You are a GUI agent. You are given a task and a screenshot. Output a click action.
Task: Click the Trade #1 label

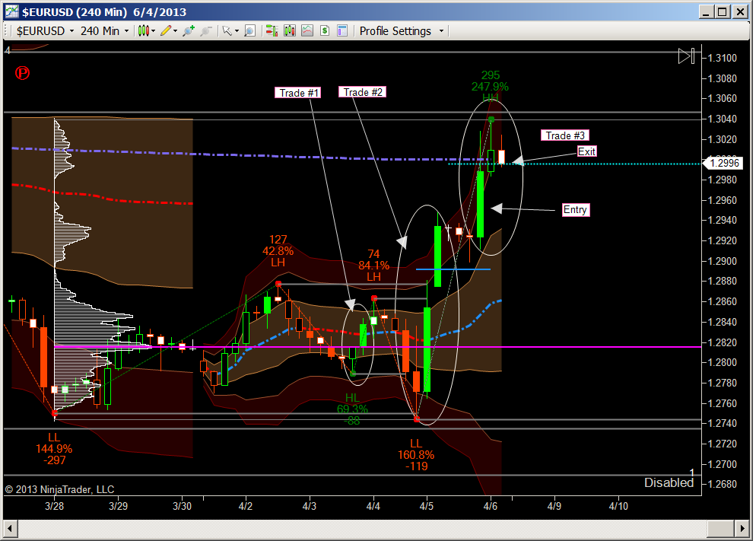299,93
